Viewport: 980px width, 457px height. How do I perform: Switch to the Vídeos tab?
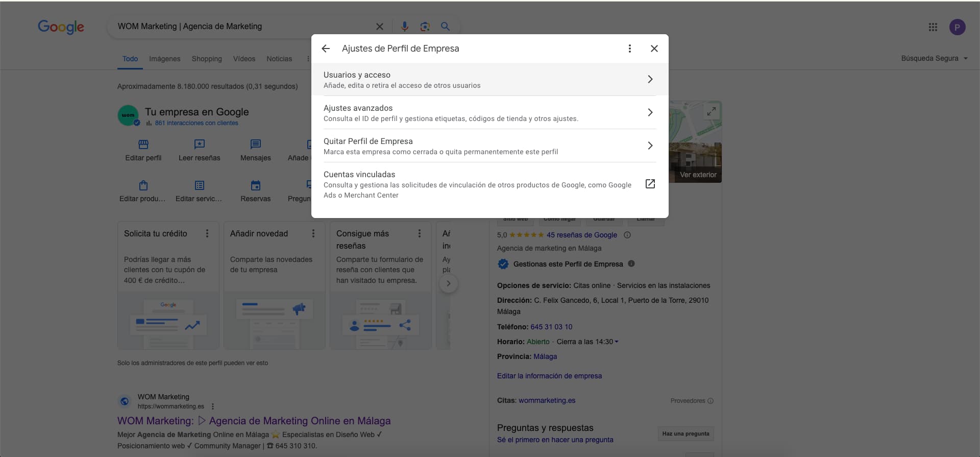[244, 59]
